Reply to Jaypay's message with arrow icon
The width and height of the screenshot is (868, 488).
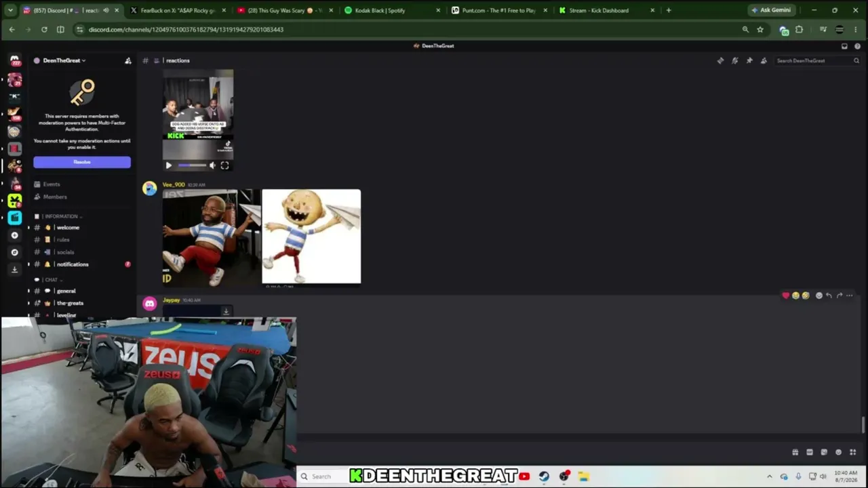[x=829, y=296]
